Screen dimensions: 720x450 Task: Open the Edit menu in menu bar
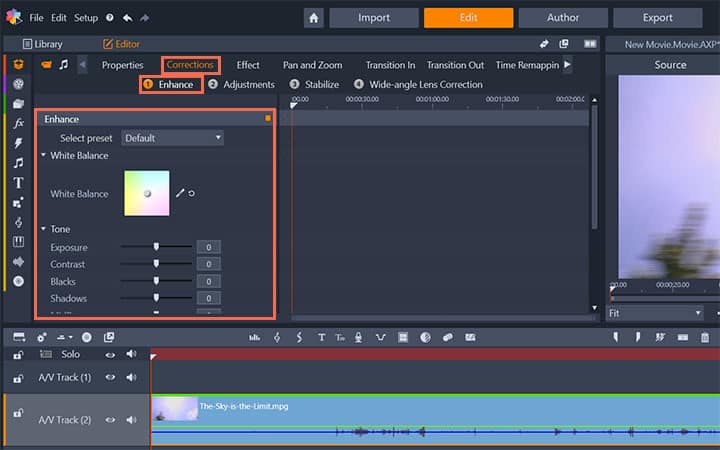pos(59,18)
